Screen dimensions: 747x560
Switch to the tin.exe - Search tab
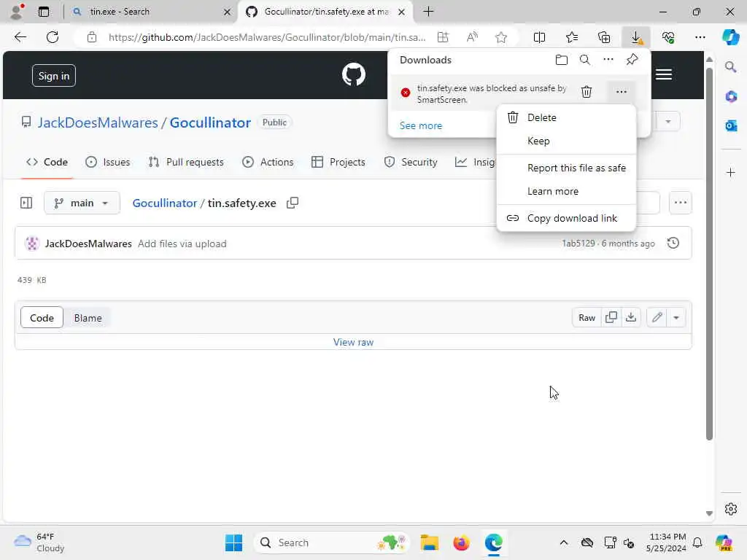click(150, 12)
